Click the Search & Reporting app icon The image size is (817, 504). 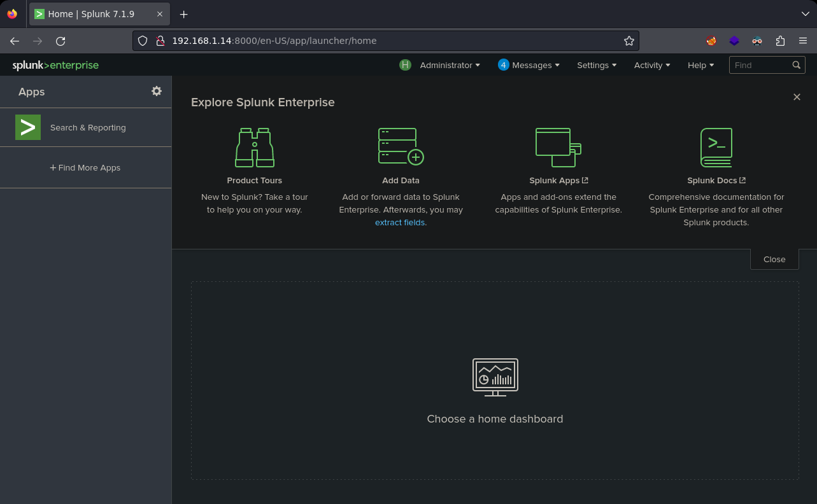(x=28, y=127)
